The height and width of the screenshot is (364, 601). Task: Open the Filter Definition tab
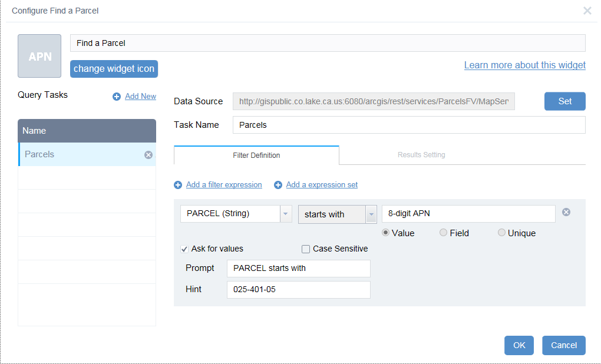[256, 155]
